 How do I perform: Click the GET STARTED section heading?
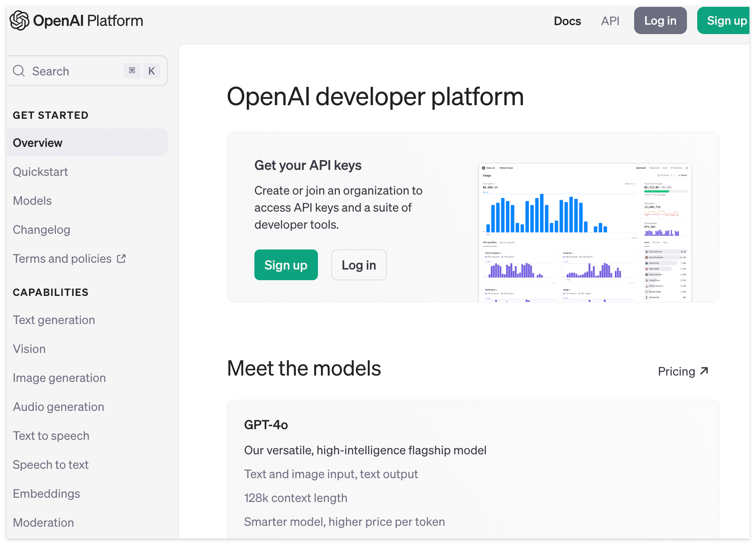click(x=51, y=115)
